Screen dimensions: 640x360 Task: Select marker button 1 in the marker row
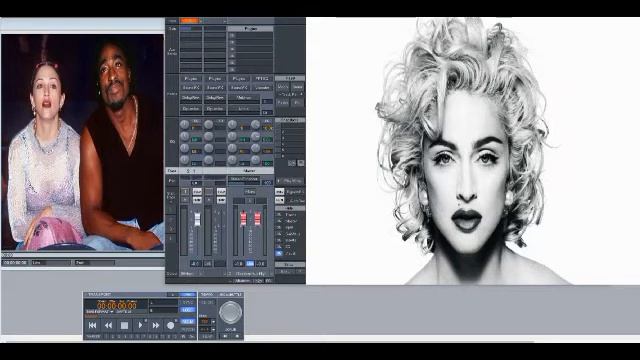pyautogui.click(x=107, y=337)
